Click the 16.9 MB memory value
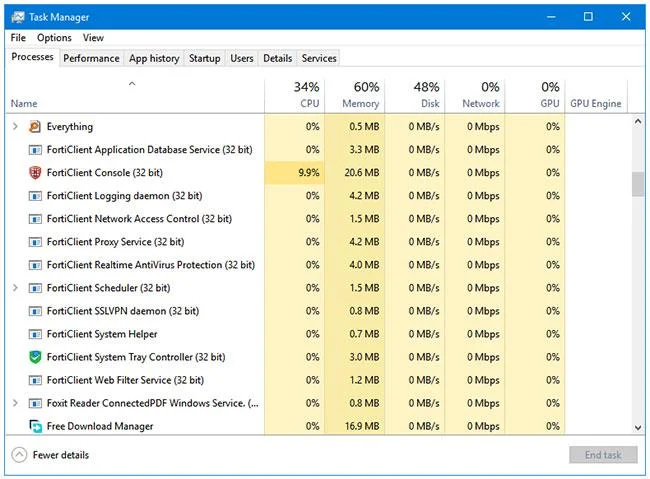The height and width of the screenshot is (479, 650). 362,426
